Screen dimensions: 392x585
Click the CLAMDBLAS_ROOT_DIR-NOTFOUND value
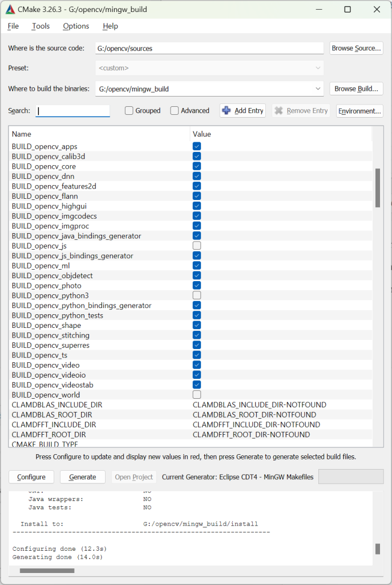pyautogui.click(x=254, y=415)
